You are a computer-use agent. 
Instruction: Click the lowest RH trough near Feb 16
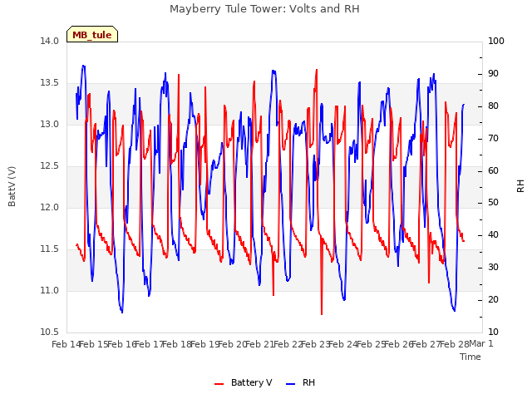point(122,313)
